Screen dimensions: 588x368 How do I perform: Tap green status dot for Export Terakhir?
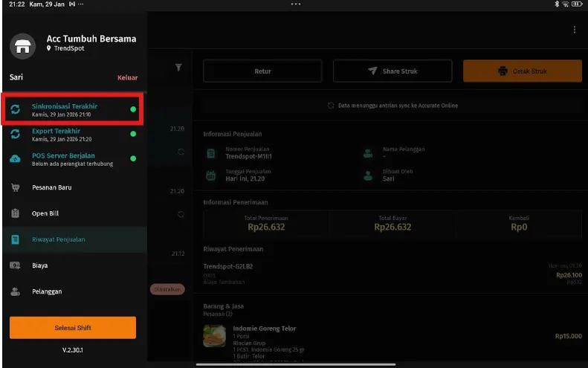pos(133,134)
